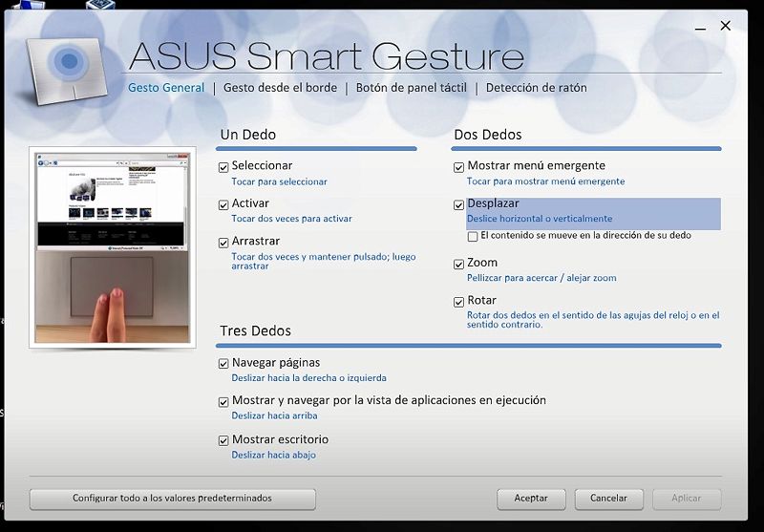Click 'Deslizar hacia abajo' description

tap(273, 455)
